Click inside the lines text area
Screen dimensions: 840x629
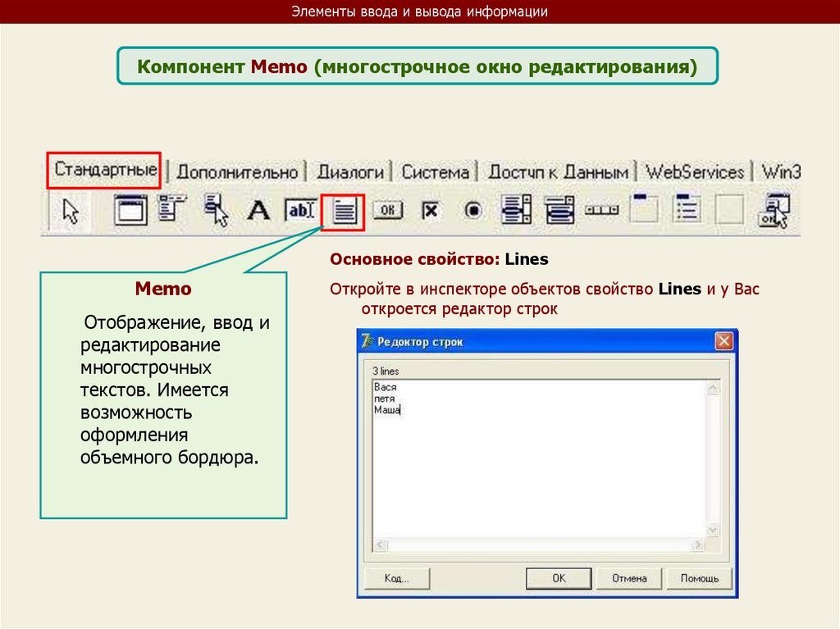pos(539,458)
